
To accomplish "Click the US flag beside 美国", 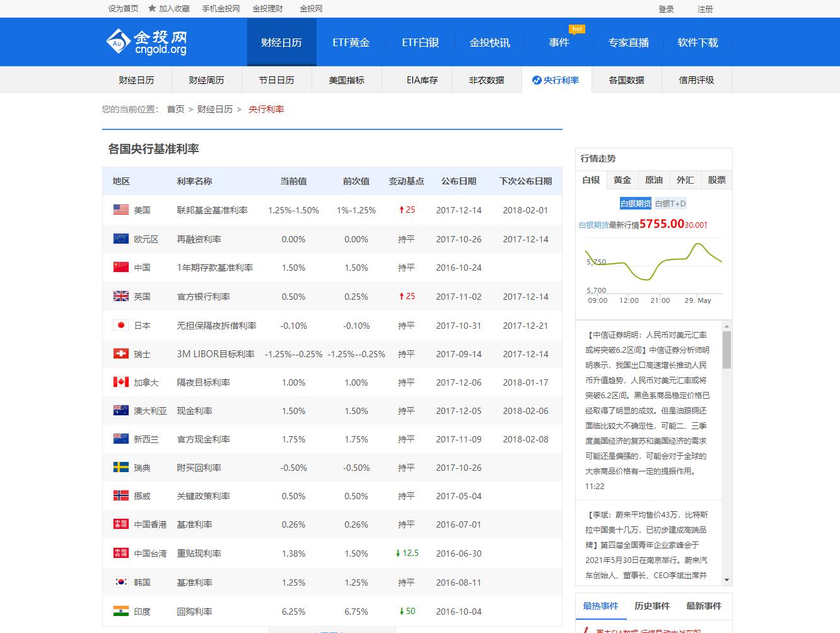I will (120, 210).
